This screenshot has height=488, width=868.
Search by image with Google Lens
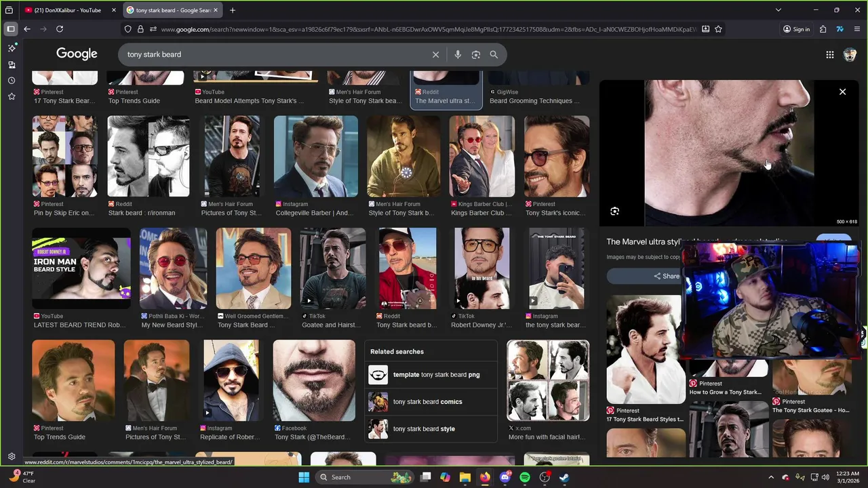[x=476, y=54]
